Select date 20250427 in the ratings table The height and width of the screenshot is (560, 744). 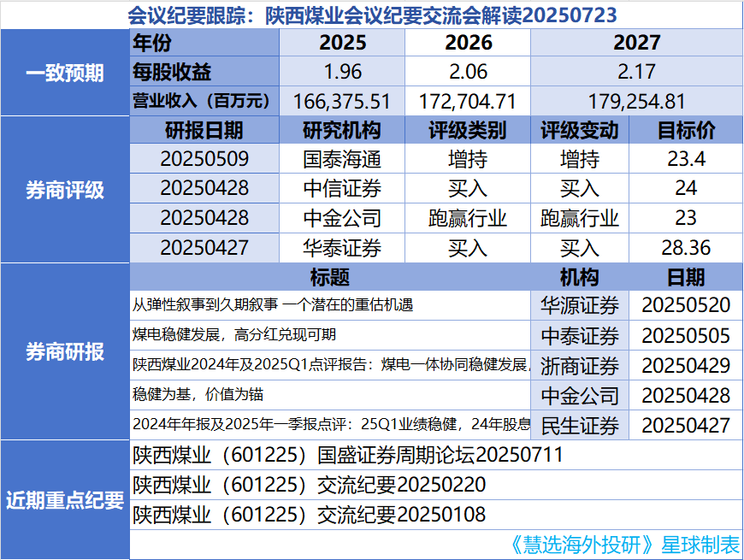click(x=204, y=248)
